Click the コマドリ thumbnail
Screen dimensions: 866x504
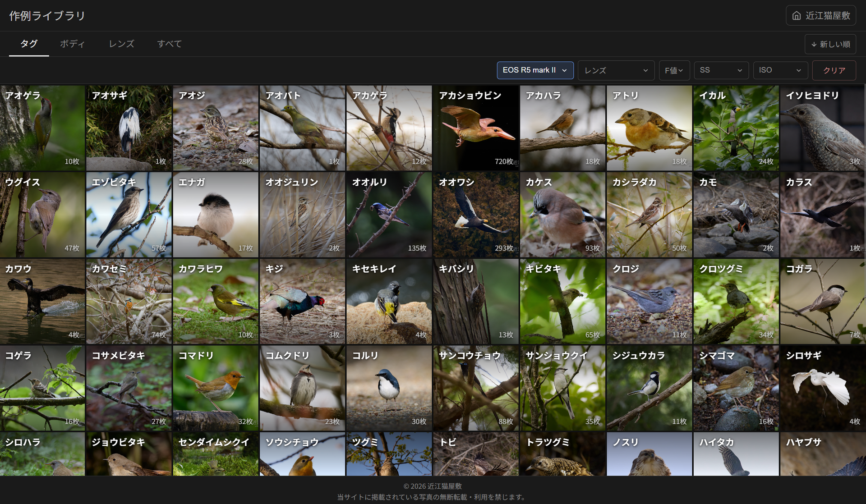(x=215, y=388)
